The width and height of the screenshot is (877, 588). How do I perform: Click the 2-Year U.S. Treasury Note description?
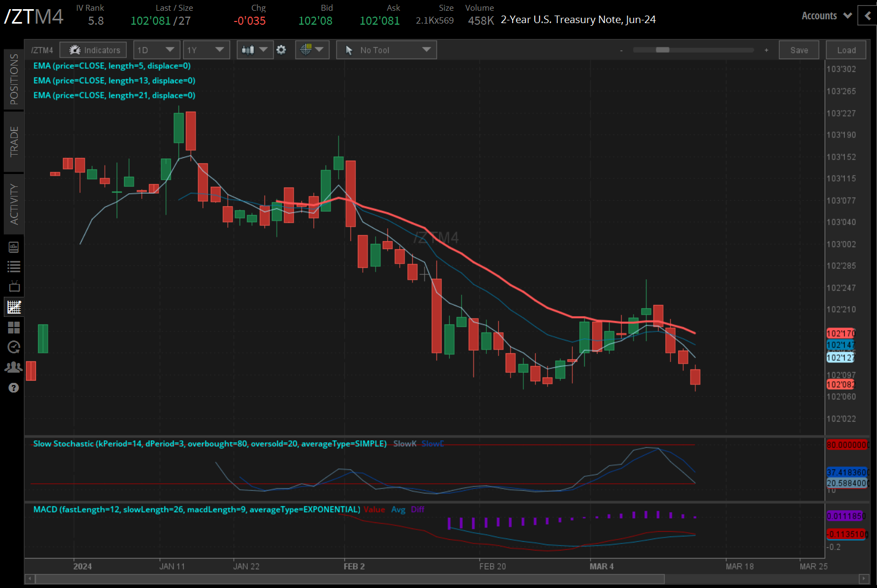click(578, 20)
